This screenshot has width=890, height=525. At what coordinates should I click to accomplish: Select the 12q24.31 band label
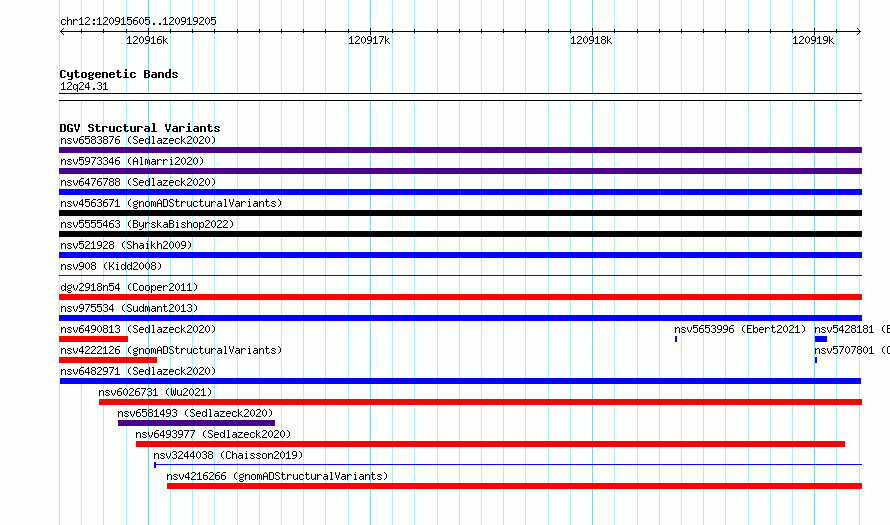(x=84, y=87)
